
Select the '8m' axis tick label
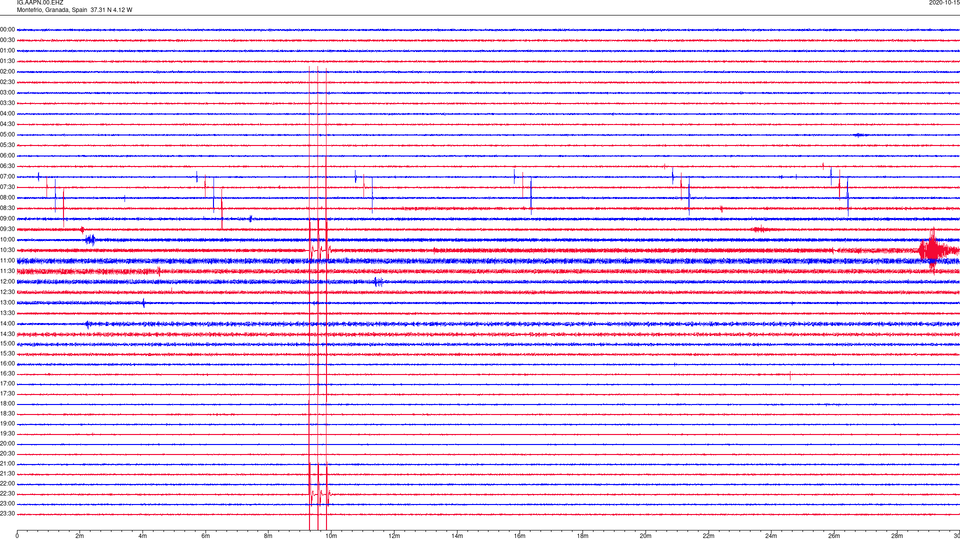[268, 536]
